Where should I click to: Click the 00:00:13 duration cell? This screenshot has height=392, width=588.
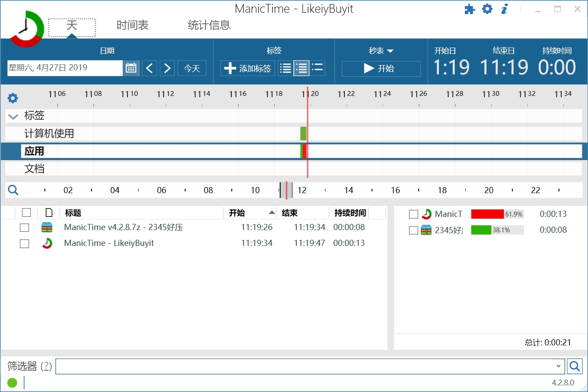point(349,243)
